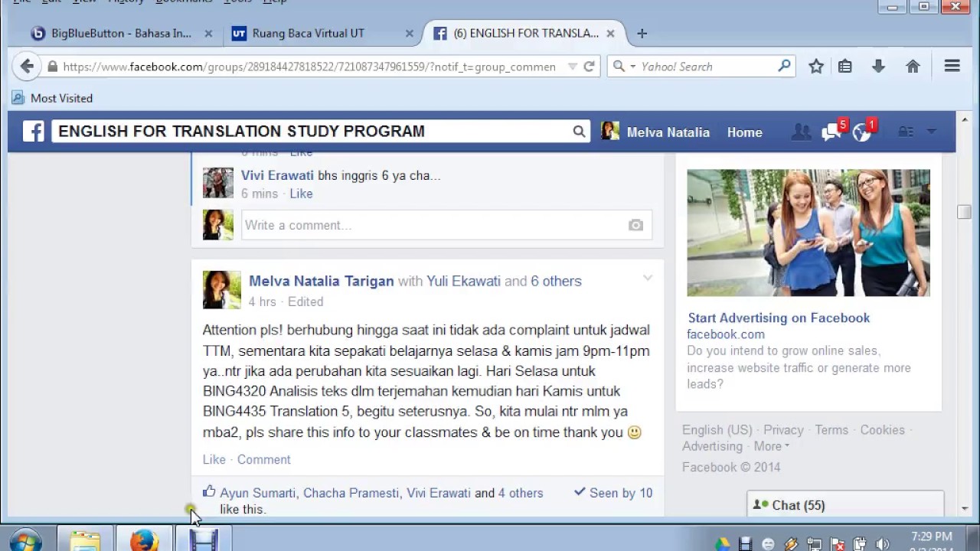Open Start Advertising on Facebook link

[x=779, y=318]
